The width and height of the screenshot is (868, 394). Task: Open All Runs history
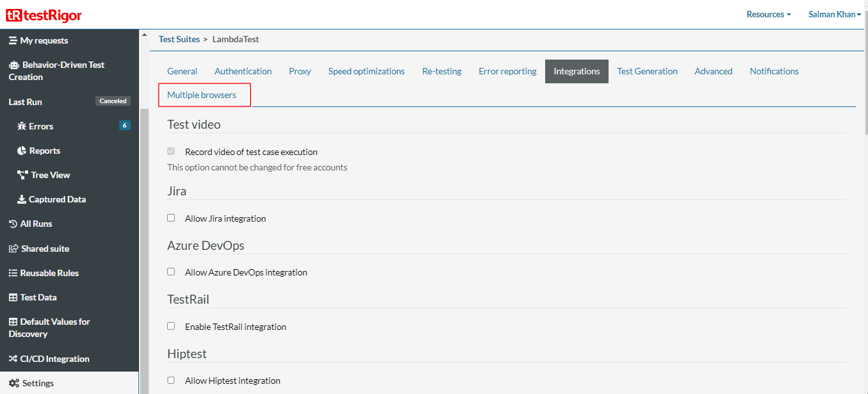(37, 223)
